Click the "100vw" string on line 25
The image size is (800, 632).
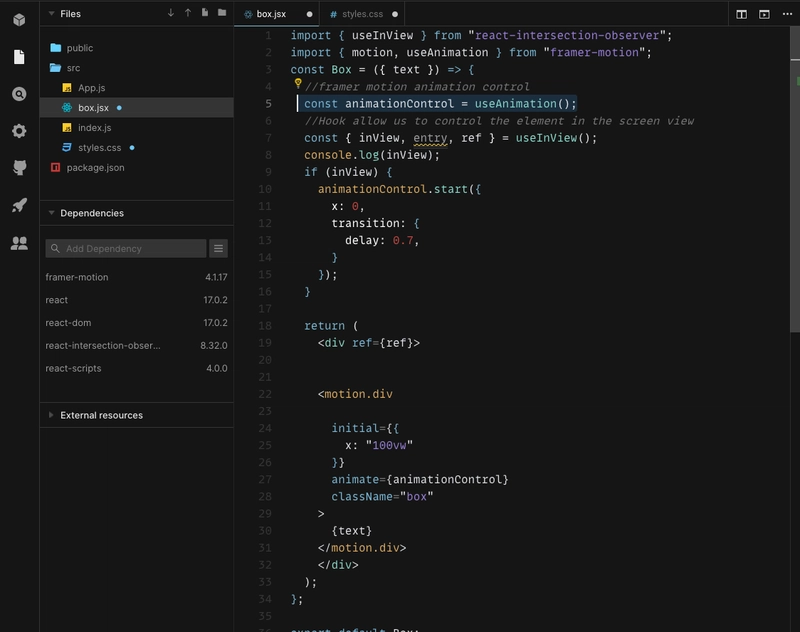389,445
